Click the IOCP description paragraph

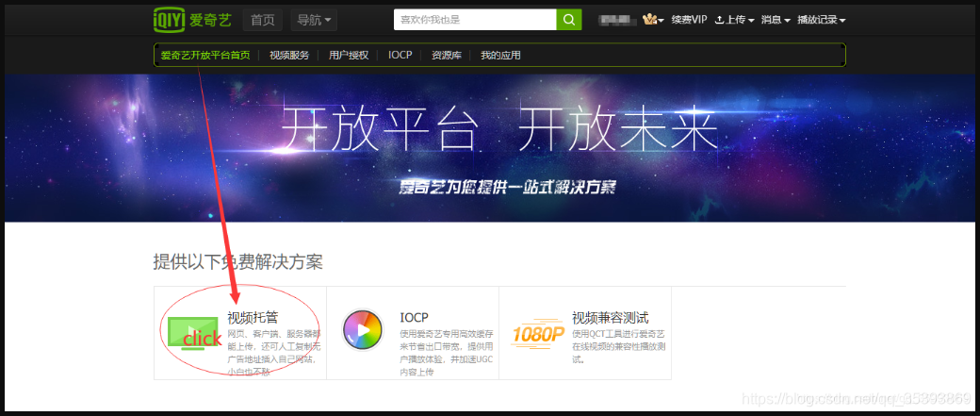[447, 353]
